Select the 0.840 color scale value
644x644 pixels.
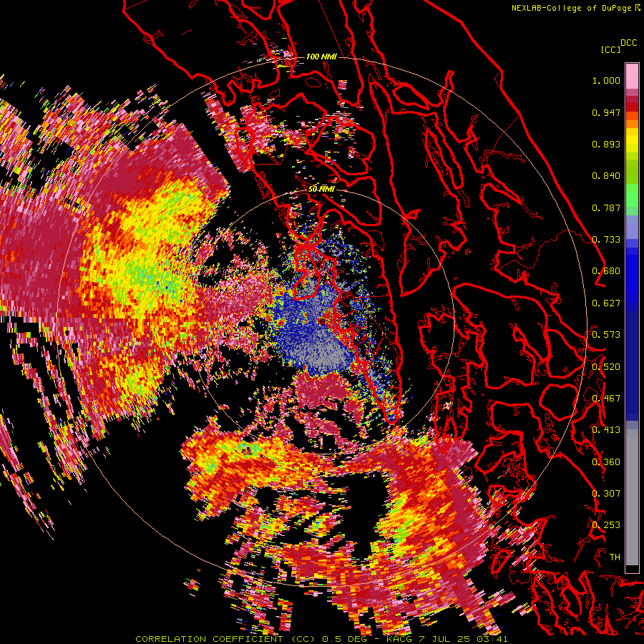coord(606,176)
